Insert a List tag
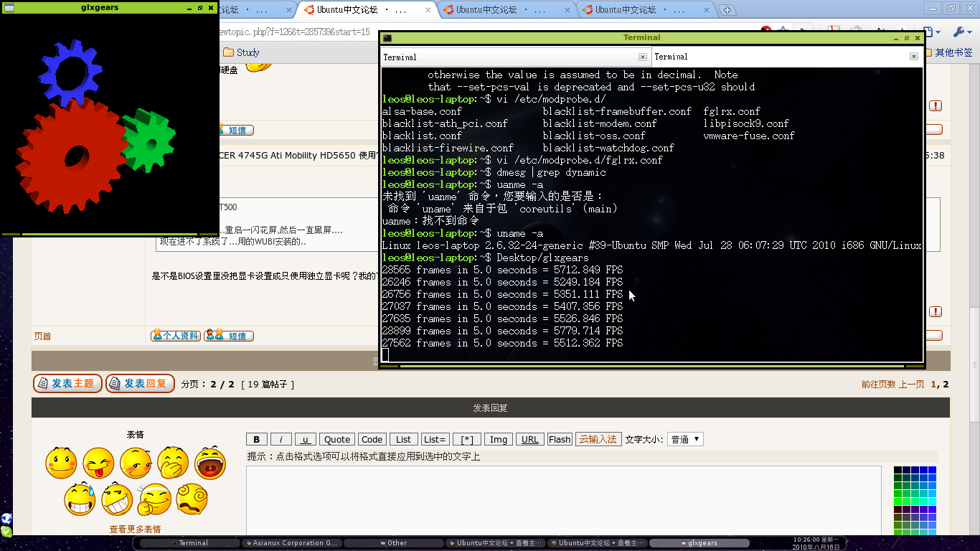The image size is (980, 551). coord(404,440)
